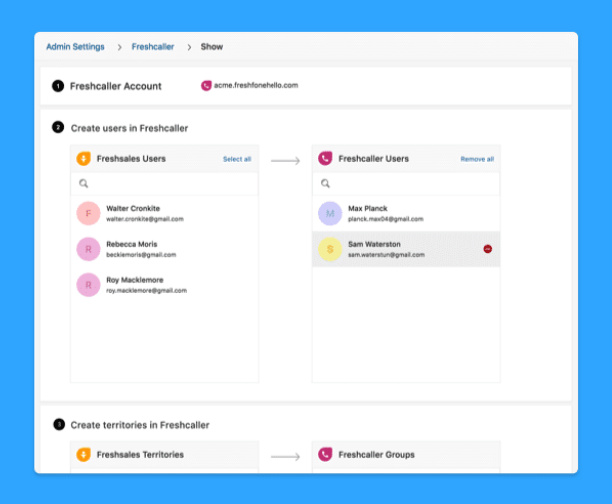Click the Freshsales Users search field
612x504 pixels.
point(164,183)
